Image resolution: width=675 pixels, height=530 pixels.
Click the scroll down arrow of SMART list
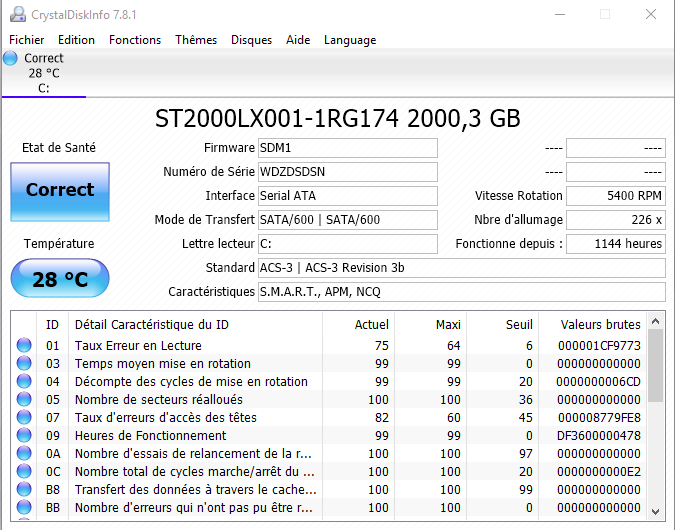point(656,511)
